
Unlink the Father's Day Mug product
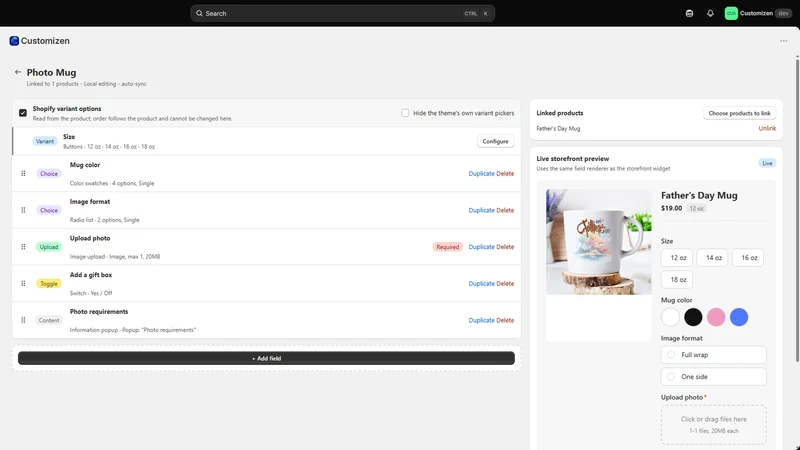[x=767, y=128]
